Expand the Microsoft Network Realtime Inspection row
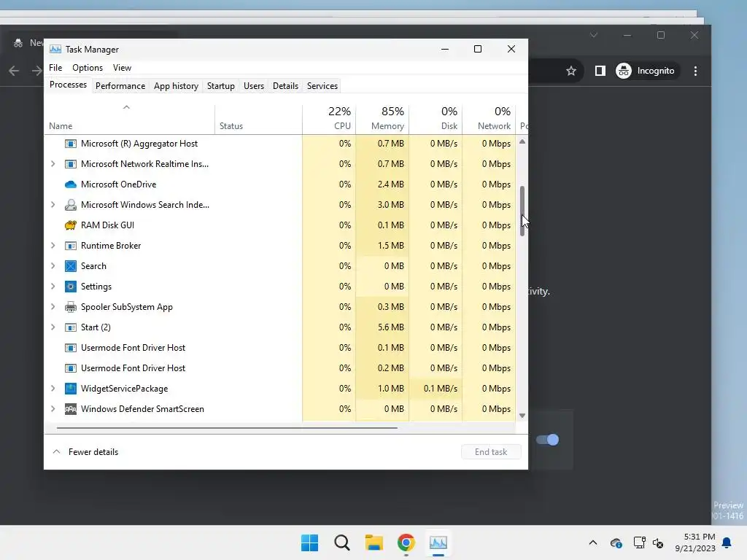Viewport: 747px width, 560px height. [x=53, y=164]
